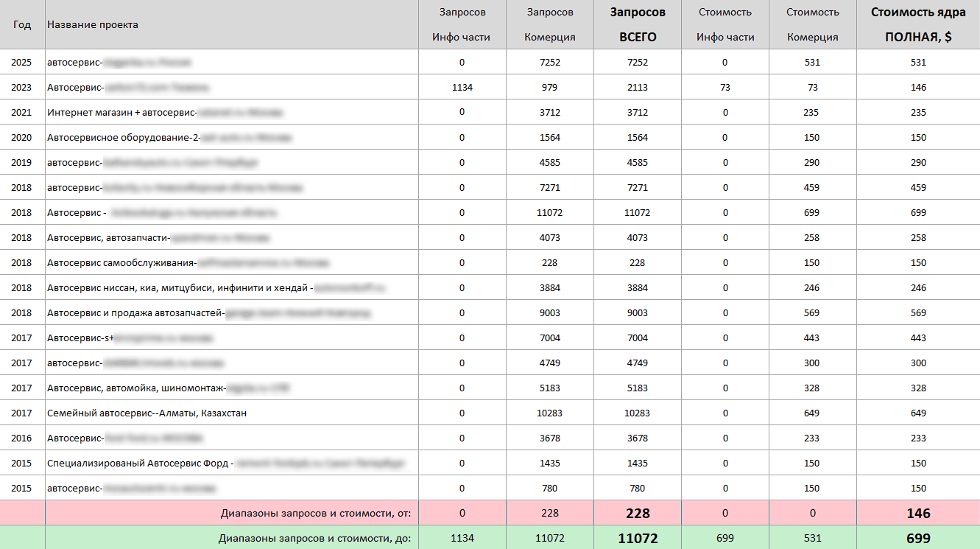Screen dimensions: 980x549
Task: Click the "Диапазоны запросов и стоимости, от:" label
Action: 315,514
